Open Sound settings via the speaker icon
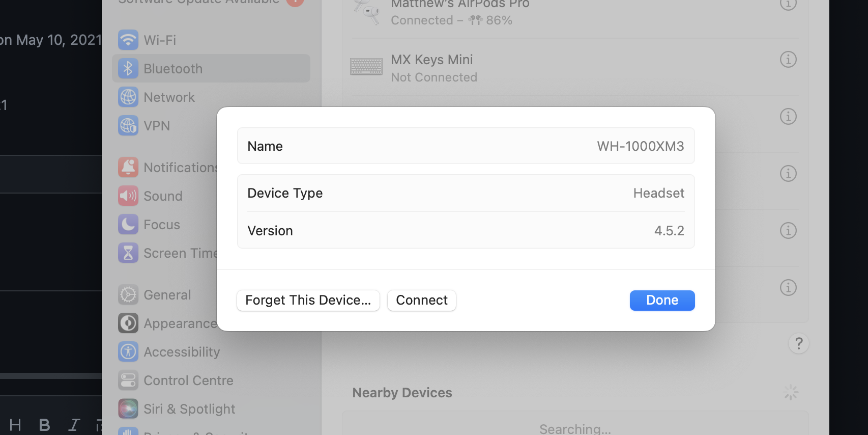The width and height of the screenshot is (868, 435). 128,196
